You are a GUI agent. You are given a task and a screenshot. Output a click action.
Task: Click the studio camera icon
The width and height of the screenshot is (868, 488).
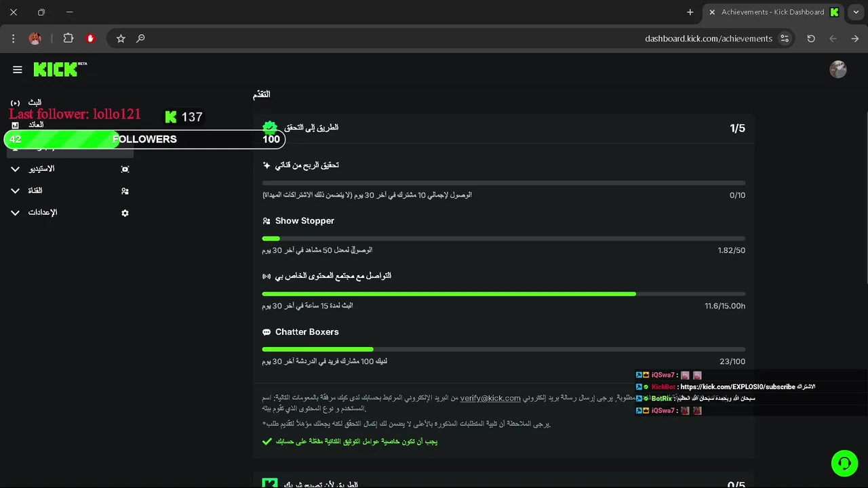(125, 169)
